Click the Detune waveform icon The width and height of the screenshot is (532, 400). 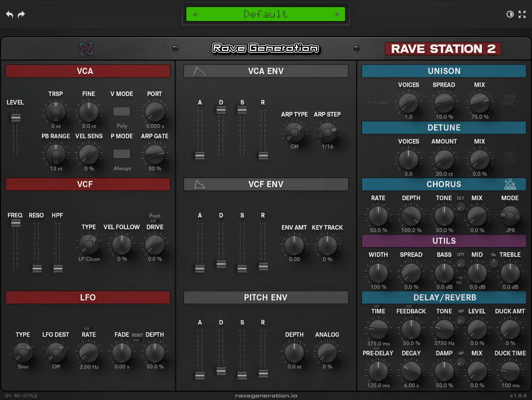click(x=510, y=157)
